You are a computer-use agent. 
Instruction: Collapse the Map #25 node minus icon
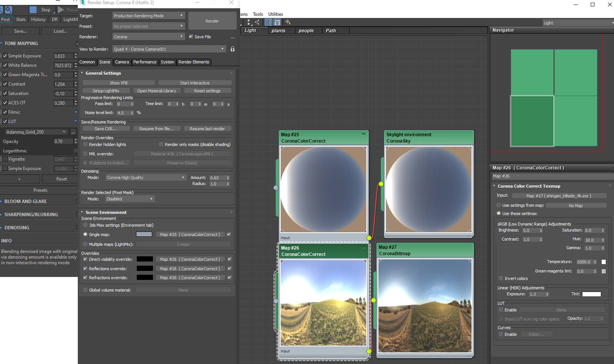pyautogui.click(x=363, y=134)
